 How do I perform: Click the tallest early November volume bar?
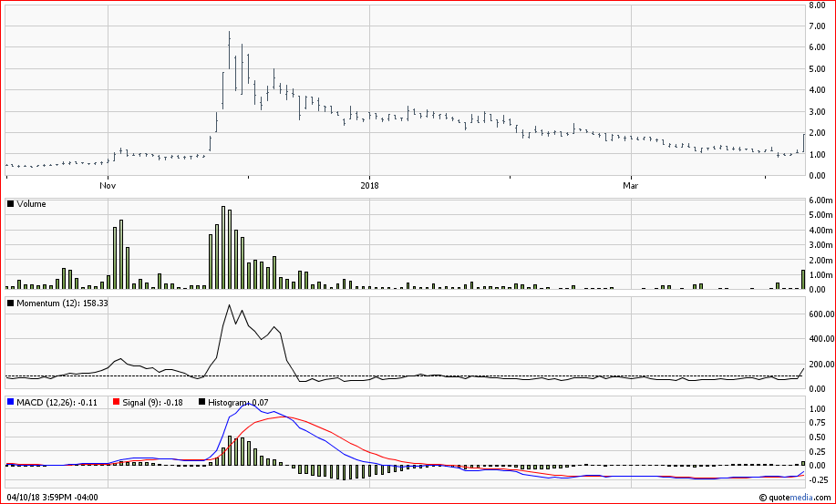coord(121,254)
